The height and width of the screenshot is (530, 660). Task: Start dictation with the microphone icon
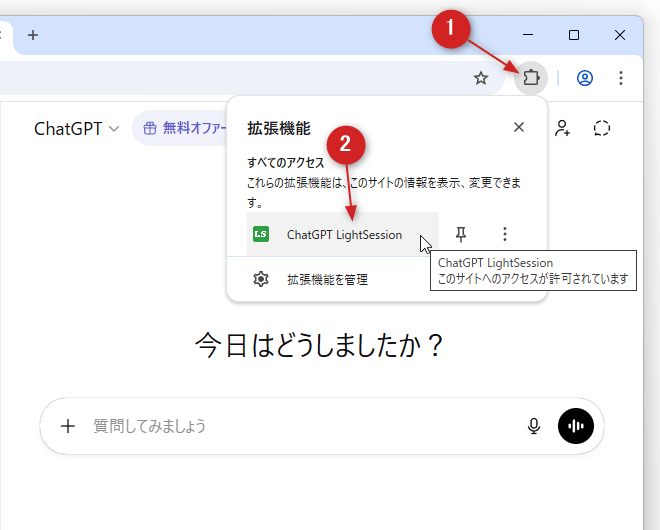click(x=534, y=426)
